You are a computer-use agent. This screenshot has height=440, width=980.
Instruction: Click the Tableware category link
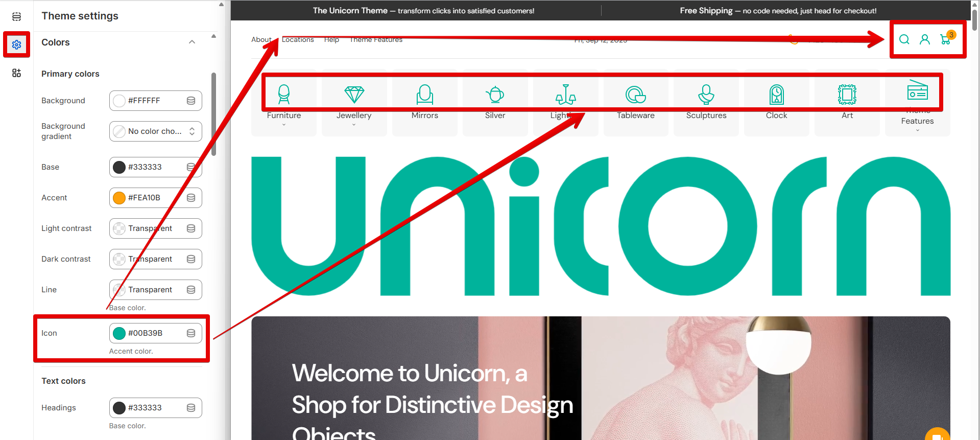click(635, 115)
